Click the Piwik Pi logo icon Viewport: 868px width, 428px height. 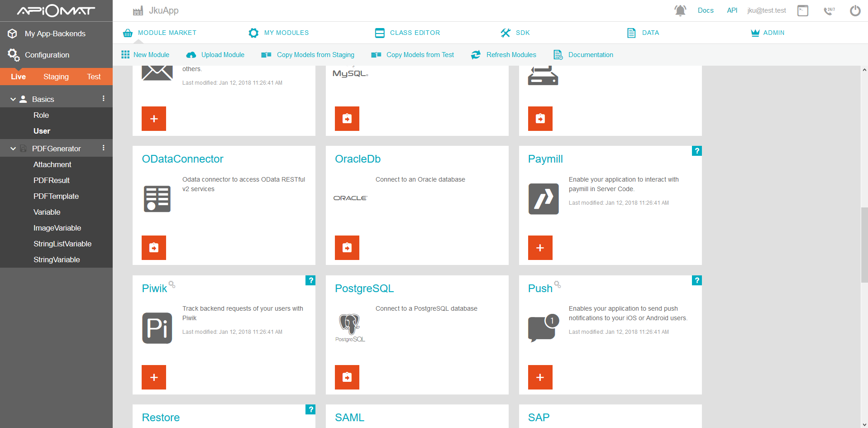pos(157,328)
